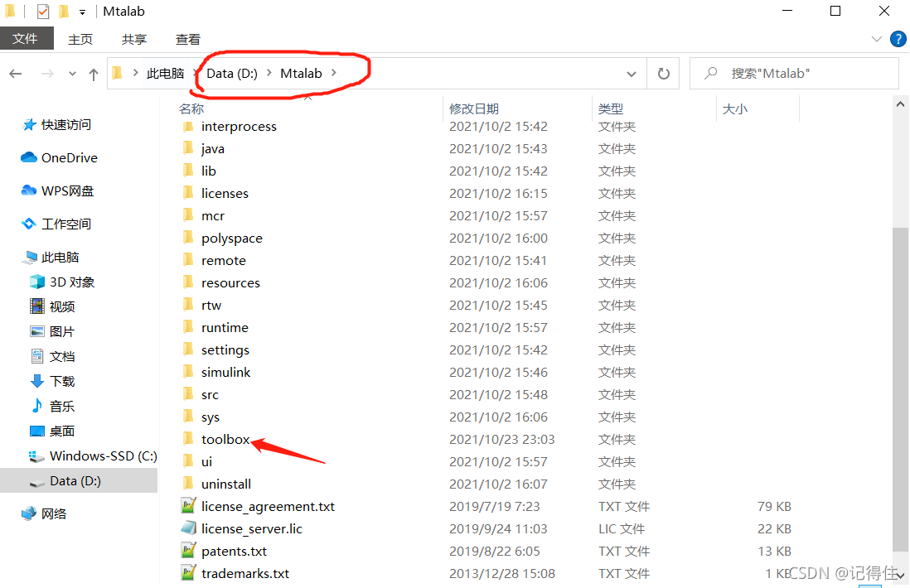Open WPS网盘 in the sidebar
Viewport: 910px width, 588px height.
[x=67, y=190]
